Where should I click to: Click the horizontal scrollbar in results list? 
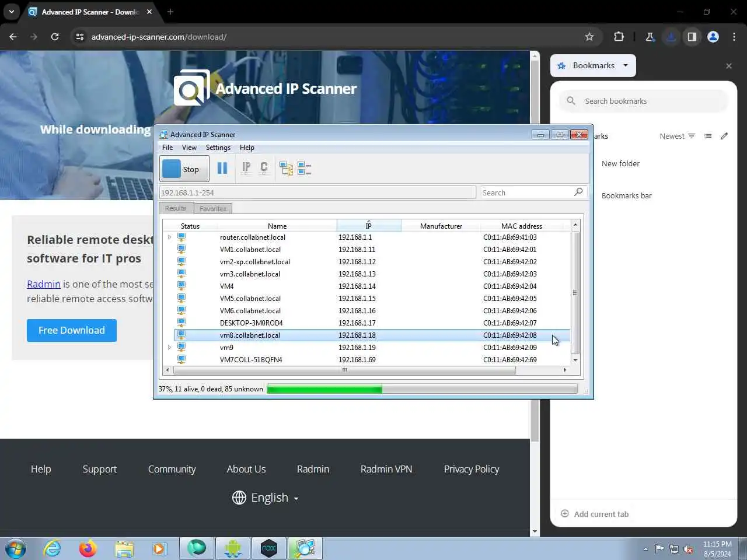pyautogui.click(x=344, y=370)
